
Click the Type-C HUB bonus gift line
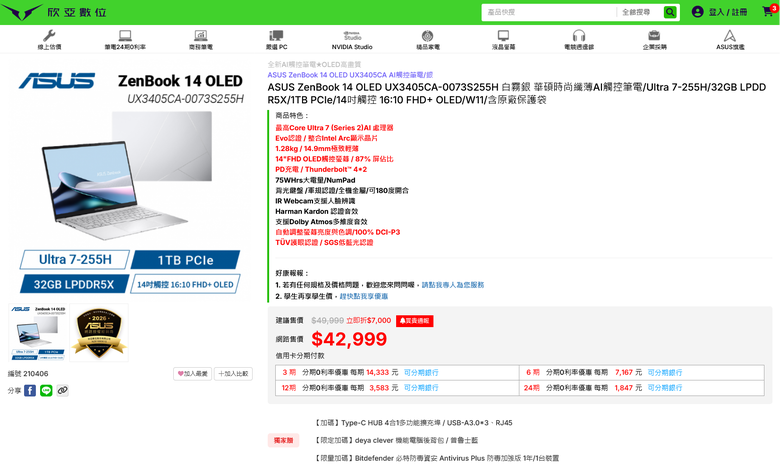click(414, 423)
